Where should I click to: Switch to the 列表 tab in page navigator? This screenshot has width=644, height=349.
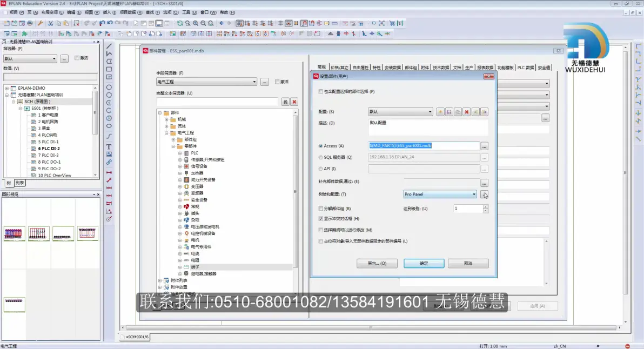19,183
